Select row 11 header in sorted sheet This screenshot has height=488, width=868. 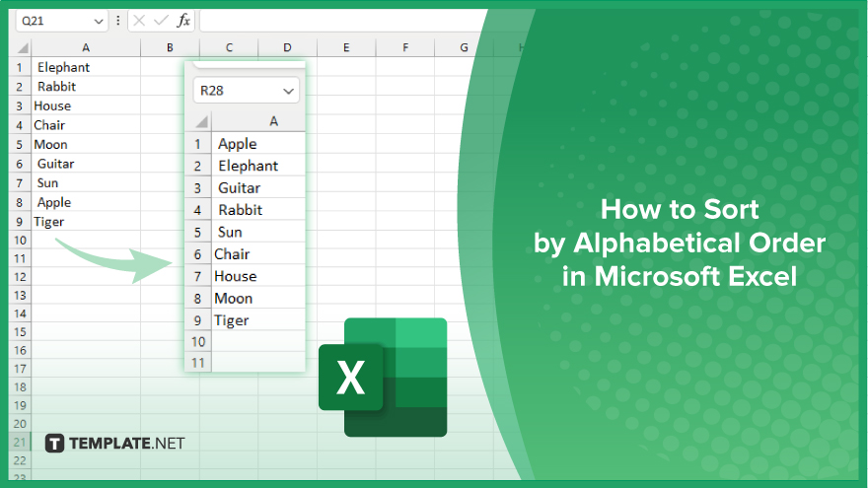(198, 363)
